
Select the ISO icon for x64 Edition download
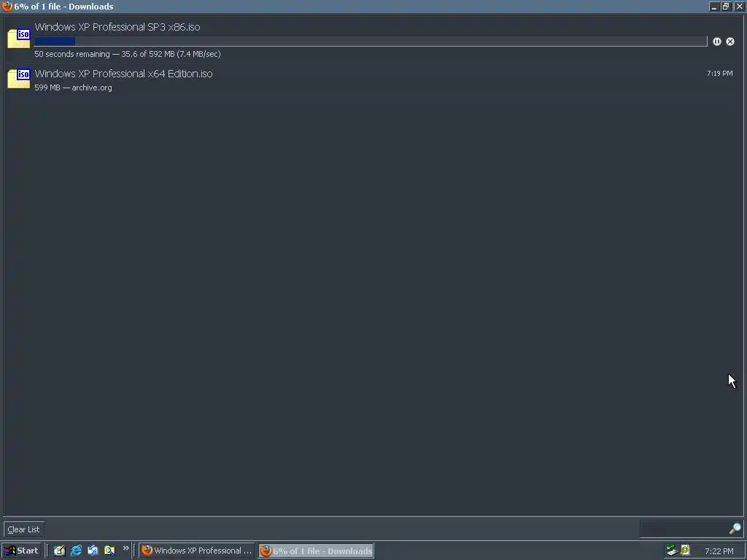[18, 79]
